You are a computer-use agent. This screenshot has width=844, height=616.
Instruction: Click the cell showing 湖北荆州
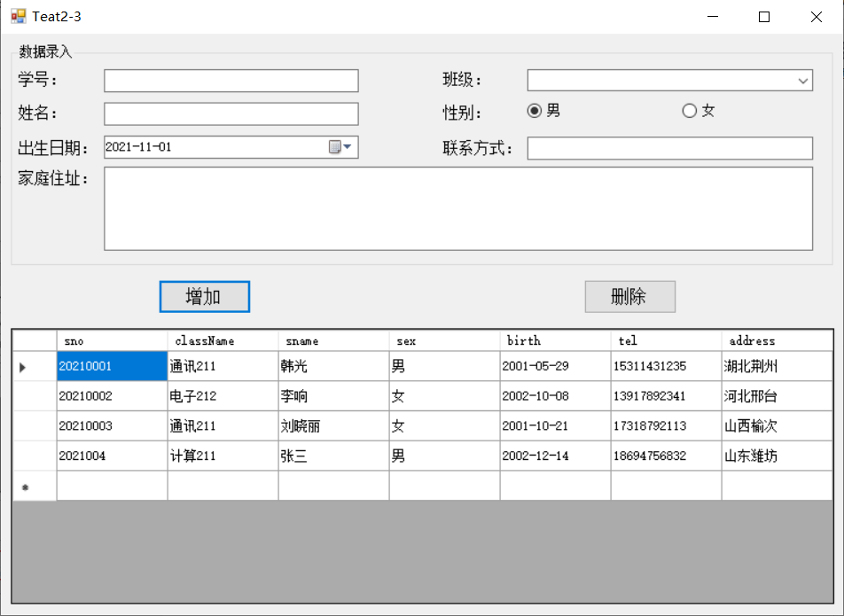point(777,366)
